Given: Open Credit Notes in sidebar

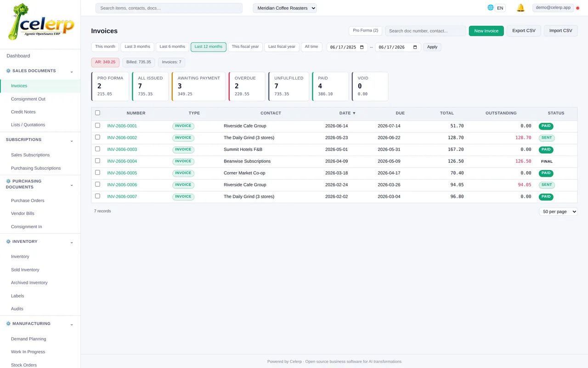Looking at the screenshot, I should [23, 112].
